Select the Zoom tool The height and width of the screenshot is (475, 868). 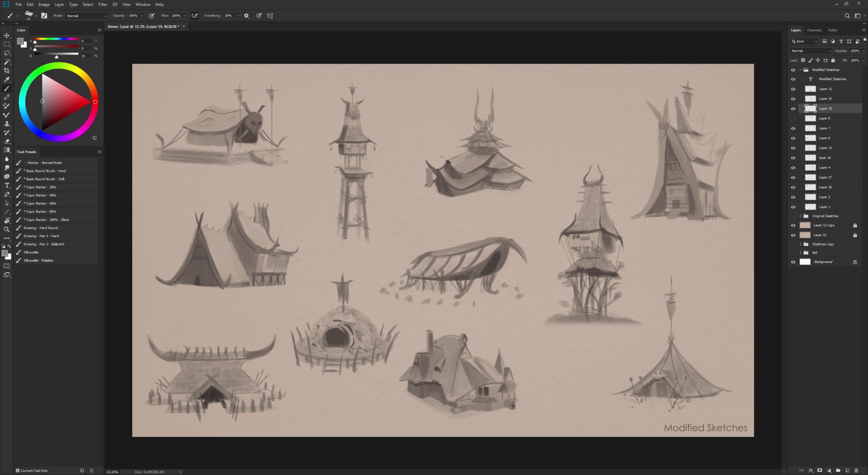coord(7,229)
